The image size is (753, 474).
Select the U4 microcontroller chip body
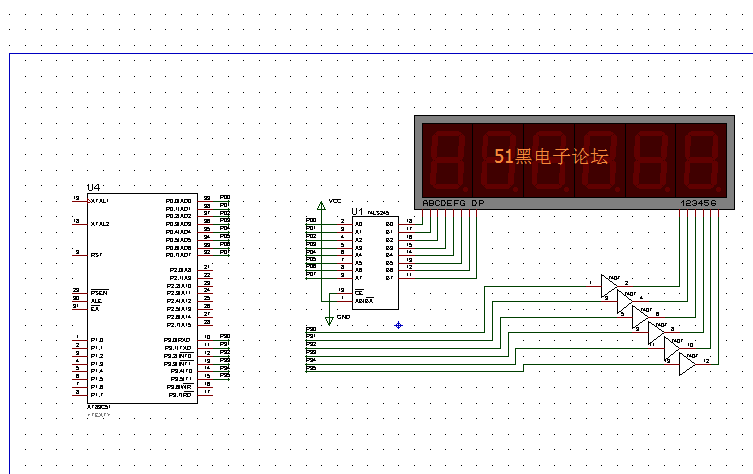point(142,298)
